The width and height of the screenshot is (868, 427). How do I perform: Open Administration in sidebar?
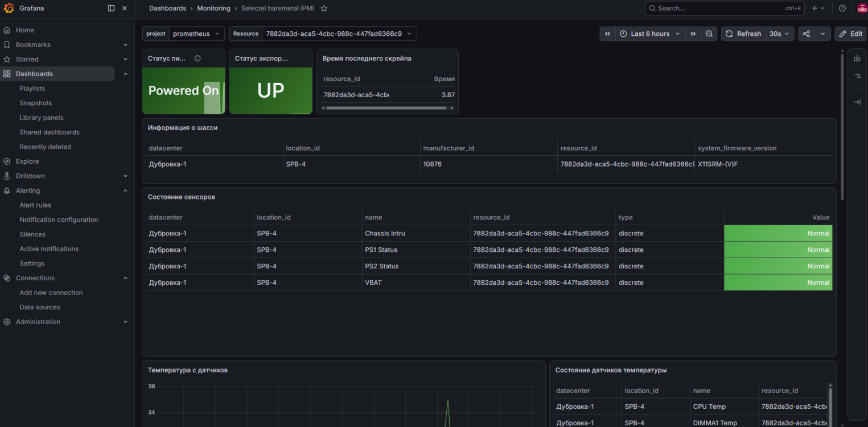tap(38, 322)
